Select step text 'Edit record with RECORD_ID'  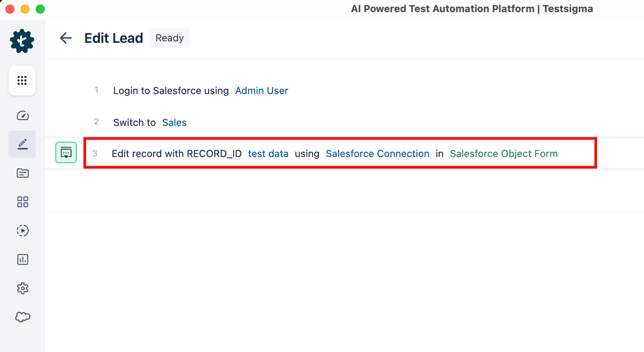point(177,154)
